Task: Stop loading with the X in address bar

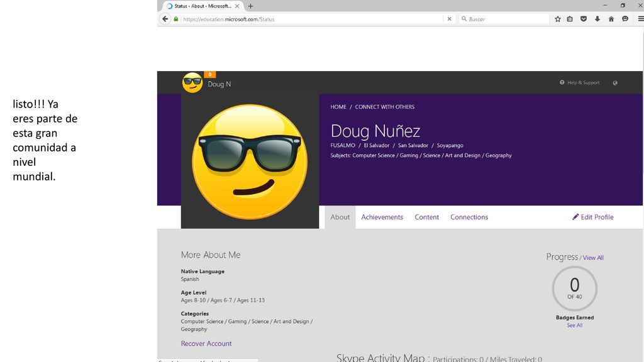Action: click(x=449, y=19)
